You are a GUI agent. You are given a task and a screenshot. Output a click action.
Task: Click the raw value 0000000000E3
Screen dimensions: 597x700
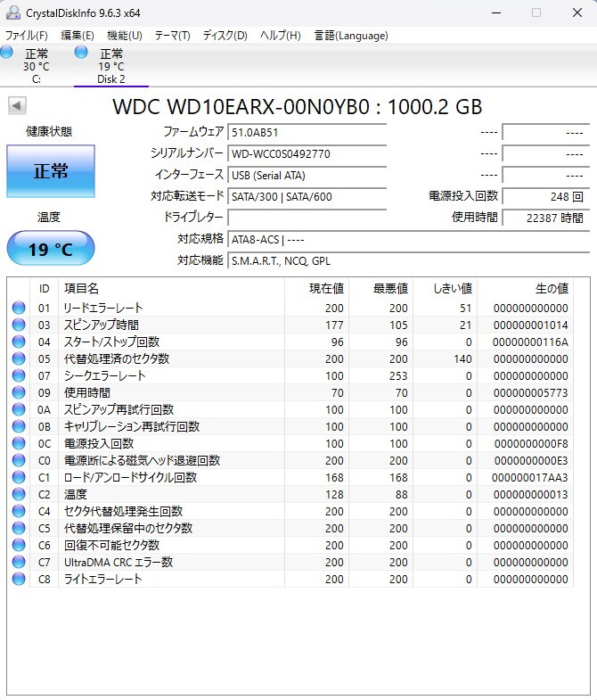click(531, 461)
